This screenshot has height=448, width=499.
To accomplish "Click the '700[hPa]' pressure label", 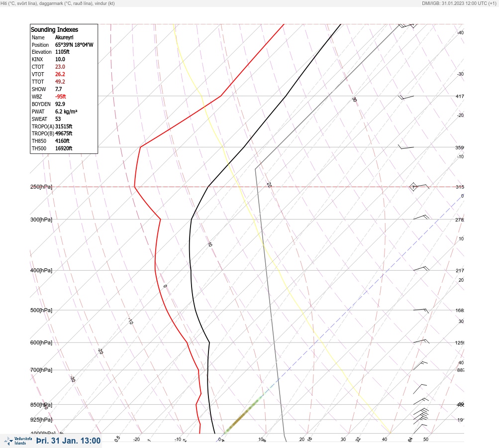I will pos(41,370).
